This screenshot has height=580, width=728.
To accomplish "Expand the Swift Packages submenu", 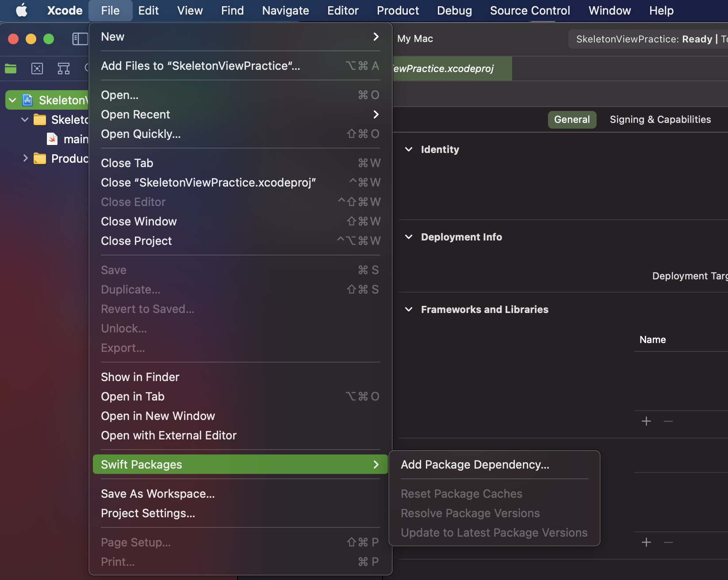I will [x=240, y=465].
